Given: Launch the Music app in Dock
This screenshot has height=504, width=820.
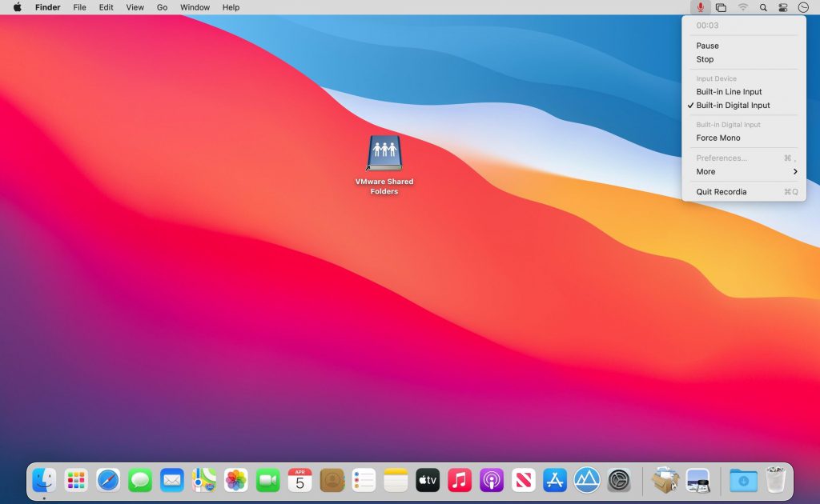Looking at the screenshot, I should tap(460, 480).
